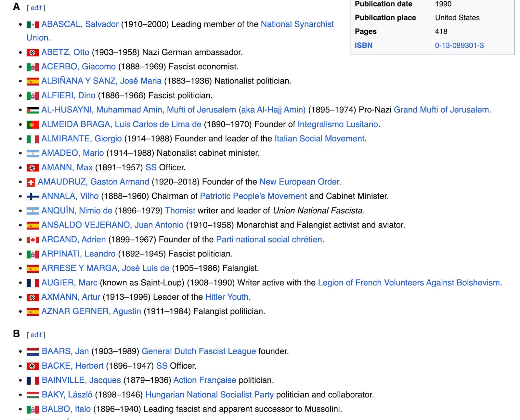Follow SS link in AMANN row

coord(151,167)
